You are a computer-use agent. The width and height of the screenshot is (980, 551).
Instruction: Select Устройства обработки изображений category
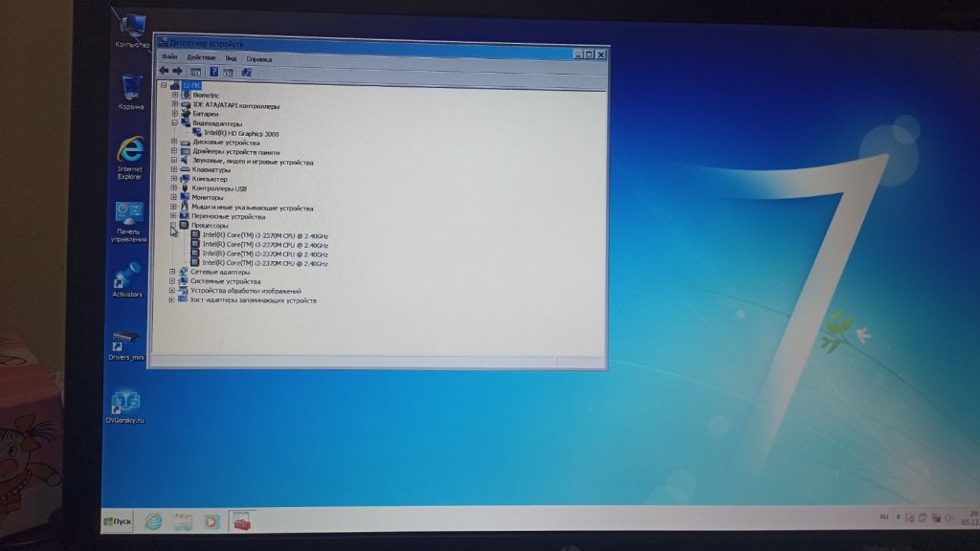click(246, 291)
